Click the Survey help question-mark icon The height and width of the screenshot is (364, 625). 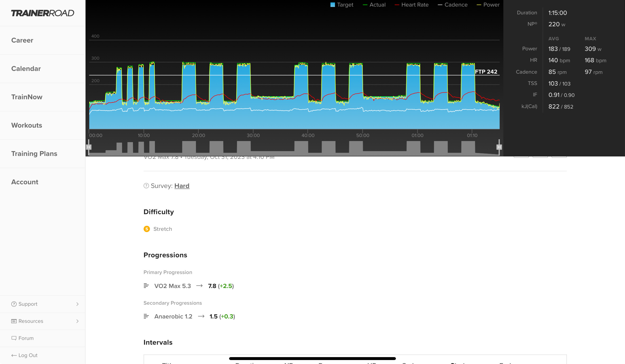[x=146, y=186]
